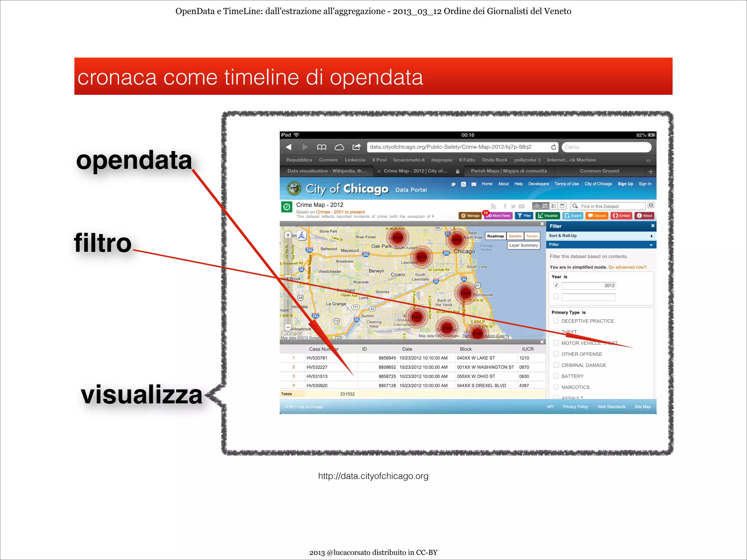This screenshot has width=747, height=560.
Task: Tap the Safari forward arrow
Action: [x=305, y=147]
